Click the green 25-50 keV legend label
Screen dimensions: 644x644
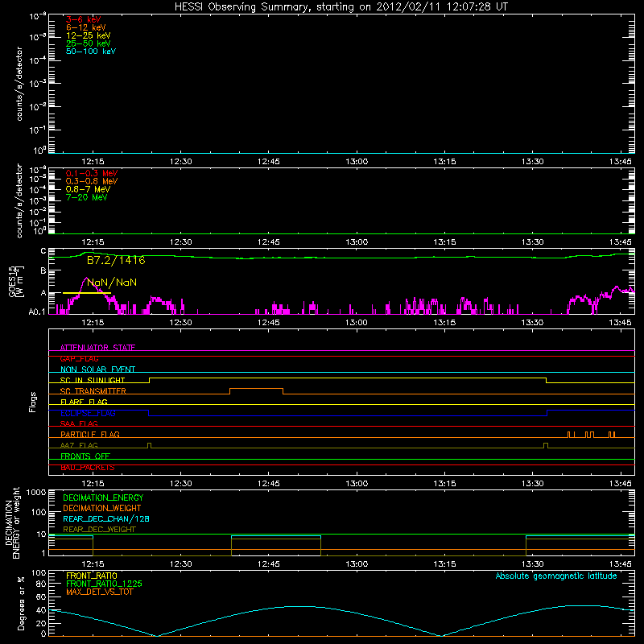pos(89,43)
